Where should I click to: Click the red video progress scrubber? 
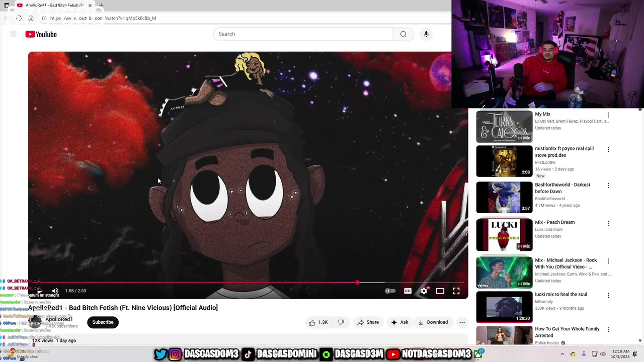coord(357,283)
